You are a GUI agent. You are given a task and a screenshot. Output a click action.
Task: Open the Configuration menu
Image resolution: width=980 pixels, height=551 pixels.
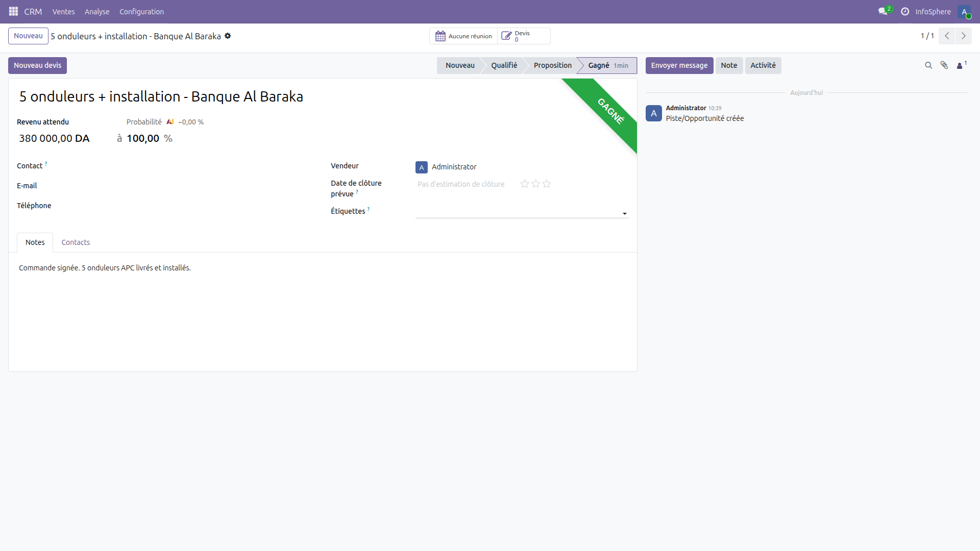[x=141, y=11]
